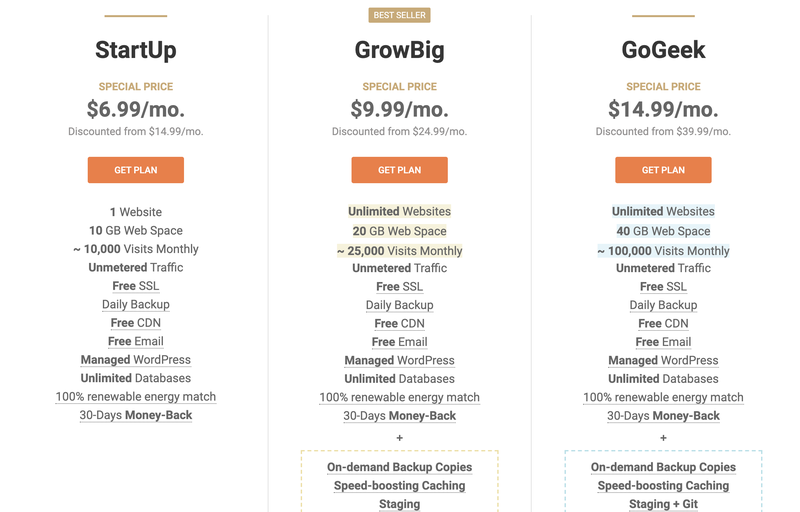Click the plus sign under GrowBig features

(399, 438)
